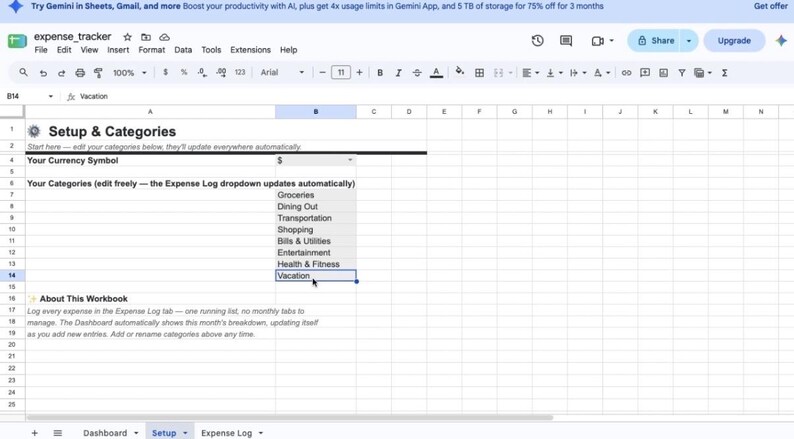Open the File menu

pyautogui.click(x=41, y=50)
